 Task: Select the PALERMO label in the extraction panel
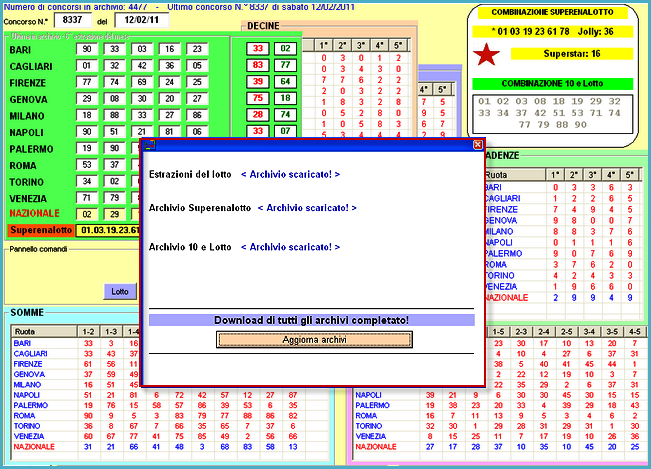(31, 149)
